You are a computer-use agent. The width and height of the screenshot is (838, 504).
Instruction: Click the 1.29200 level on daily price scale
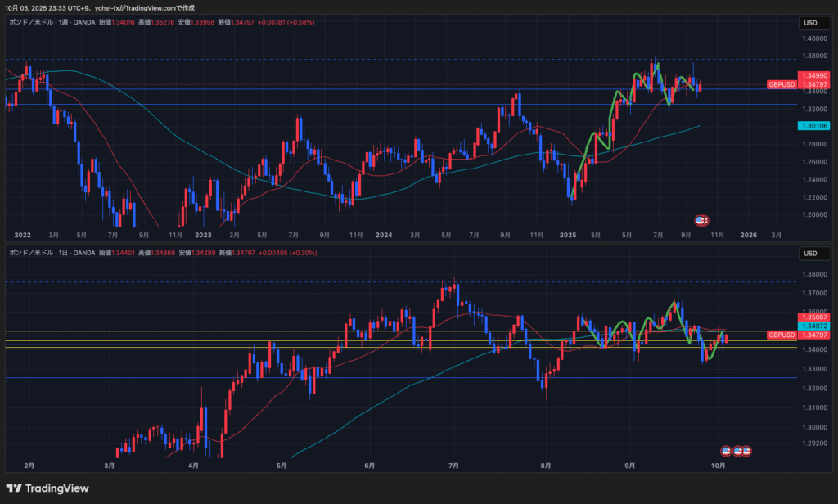[813, 444]
